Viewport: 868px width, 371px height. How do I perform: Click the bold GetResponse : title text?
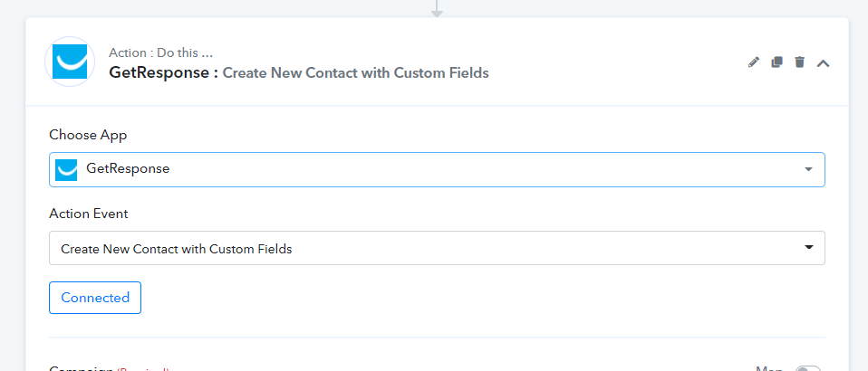point(163,73)
